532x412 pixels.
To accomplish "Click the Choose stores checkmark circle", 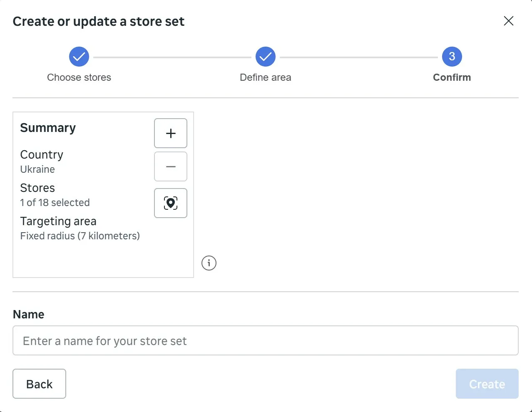I will (x=79, y=57).
